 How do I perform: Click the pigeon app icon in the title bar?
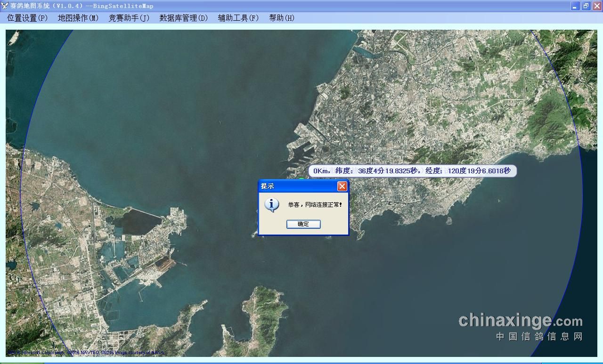tap(5, 6)
